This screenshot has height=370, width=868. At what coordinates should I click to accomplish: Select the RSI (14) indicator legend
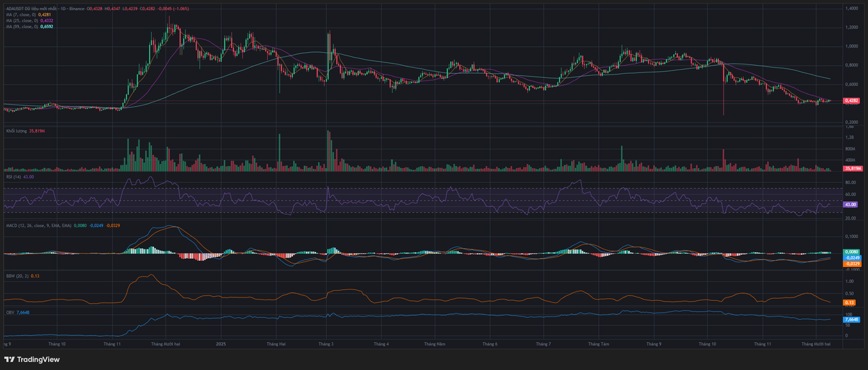pos(20,176)
